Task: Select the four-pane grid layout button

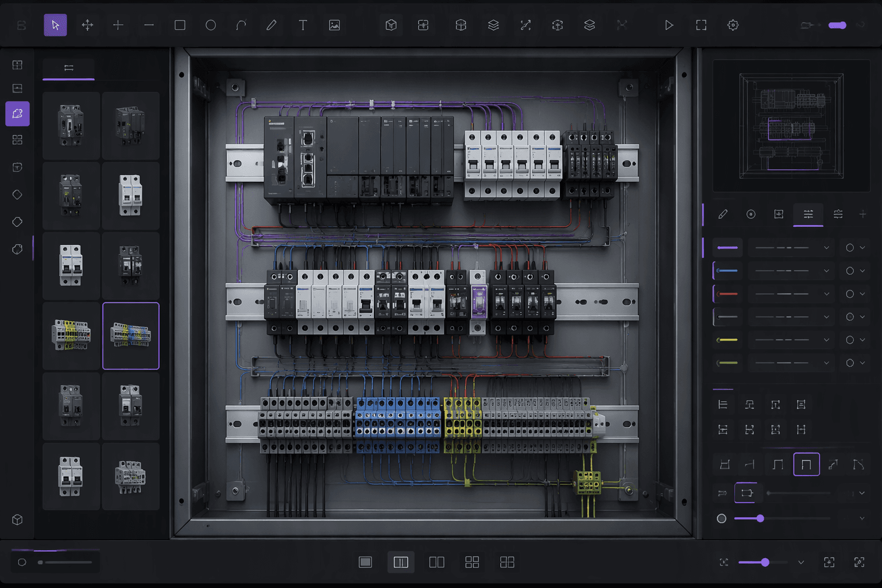Action: (472, 562)
